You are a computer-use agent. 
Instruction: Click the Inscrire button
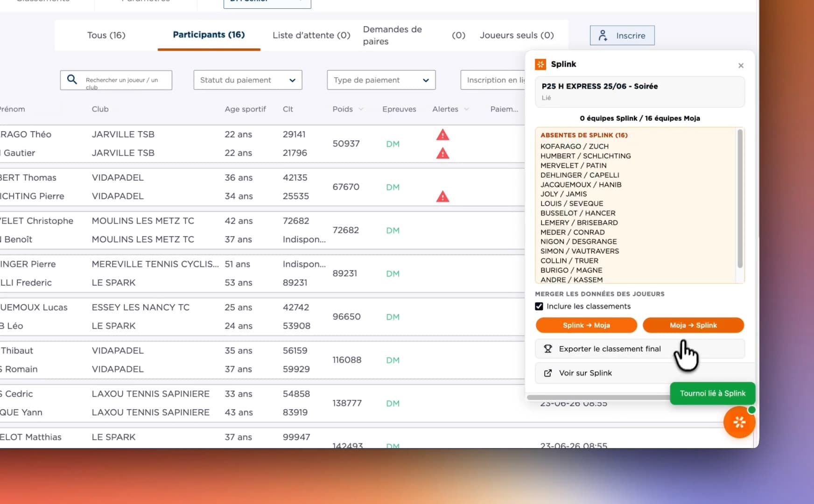pyautogui.click(x=622, y=35)
